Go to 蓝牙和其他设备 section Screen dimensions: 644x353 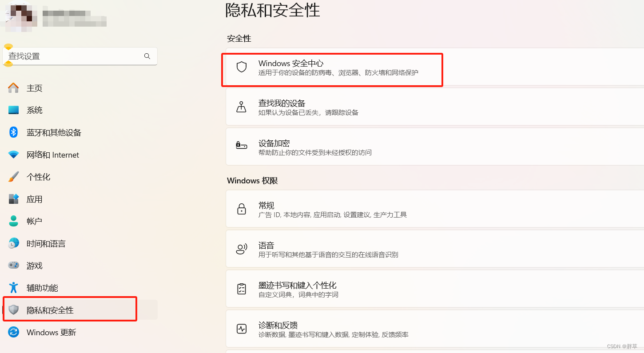pyautogui.click(x=80, y=132)
